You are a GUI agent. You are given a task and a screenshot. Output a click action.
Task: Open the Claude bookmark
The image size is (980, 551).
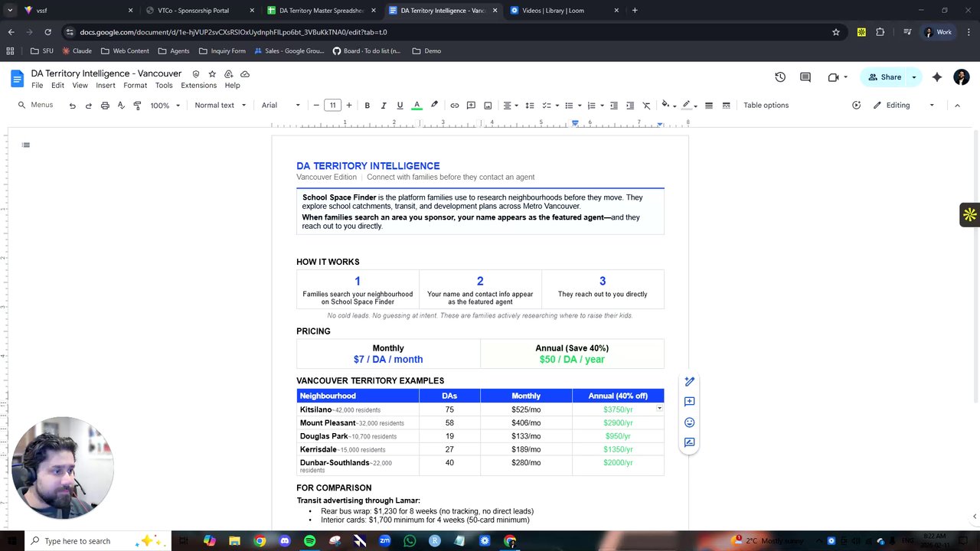77,51
